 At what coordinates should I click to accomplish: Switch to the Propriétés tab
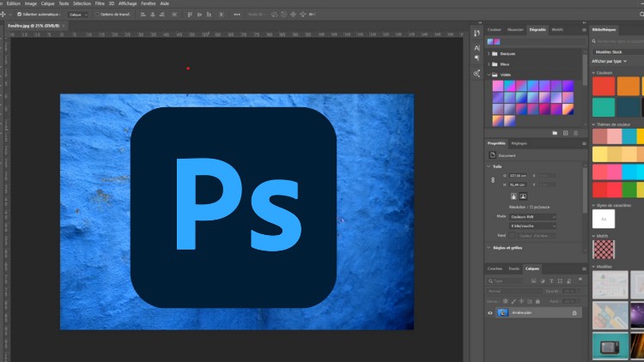click(x=496, y=143)
